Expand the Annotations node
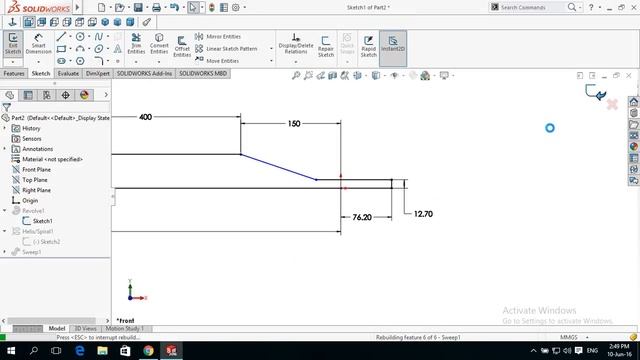The image size is (640, 360). click(x=5, y=149)
